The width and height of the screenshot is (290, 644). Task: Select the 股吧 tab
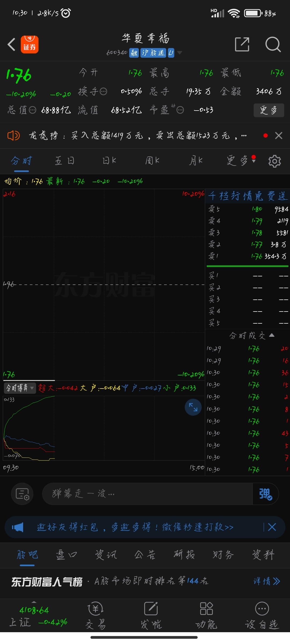click(27, 555)
